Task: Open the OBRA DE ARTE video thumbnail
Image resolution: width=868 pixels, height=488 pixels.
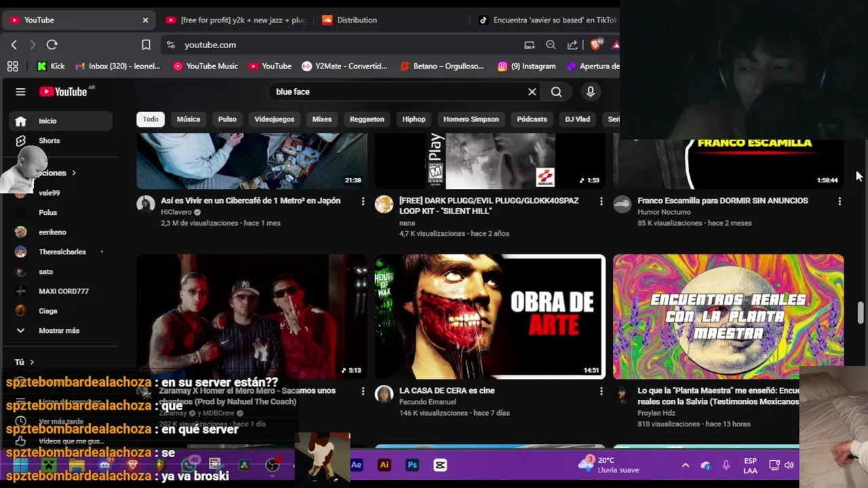Action: coord(490,317)
